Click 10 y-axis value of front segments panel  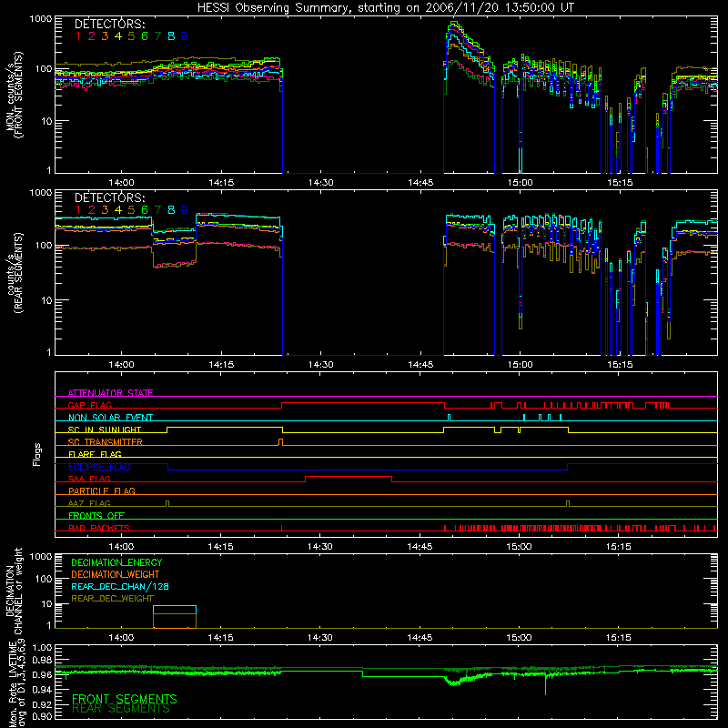pos(46,121)
